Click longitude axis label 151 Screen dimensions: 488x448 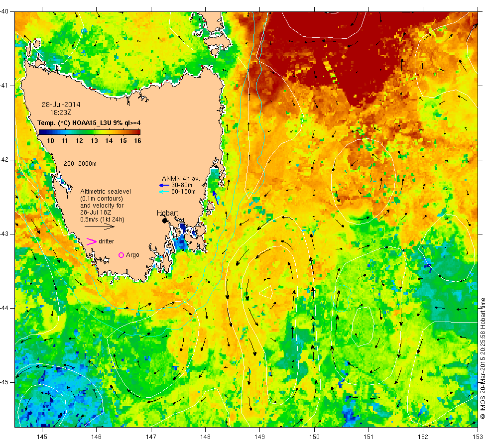tap(368, 437)
